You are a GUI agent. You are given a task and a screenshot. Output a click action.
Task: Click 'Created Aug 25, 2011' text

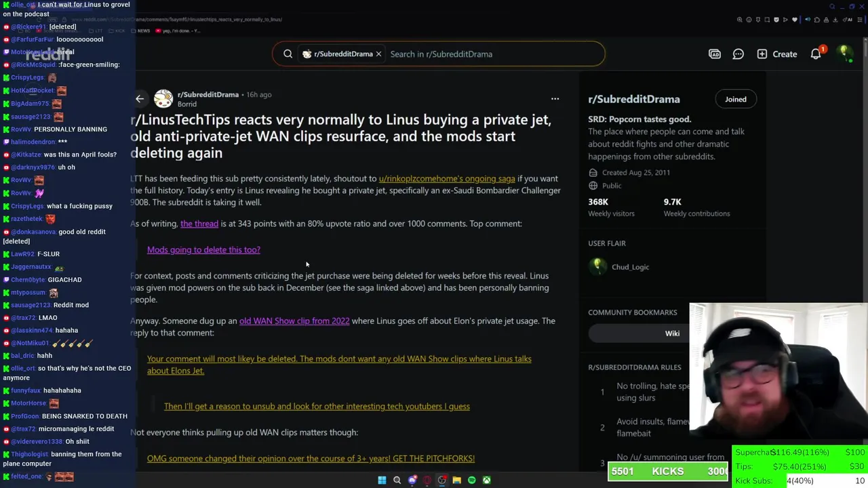[x=636, y=172]
